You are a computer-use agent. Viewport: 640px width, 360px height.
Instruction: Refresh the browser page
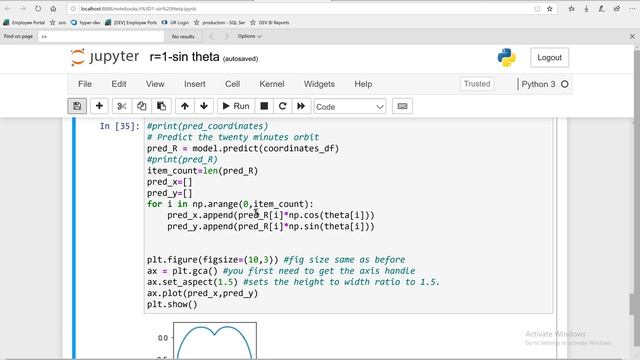click(38, 9)
